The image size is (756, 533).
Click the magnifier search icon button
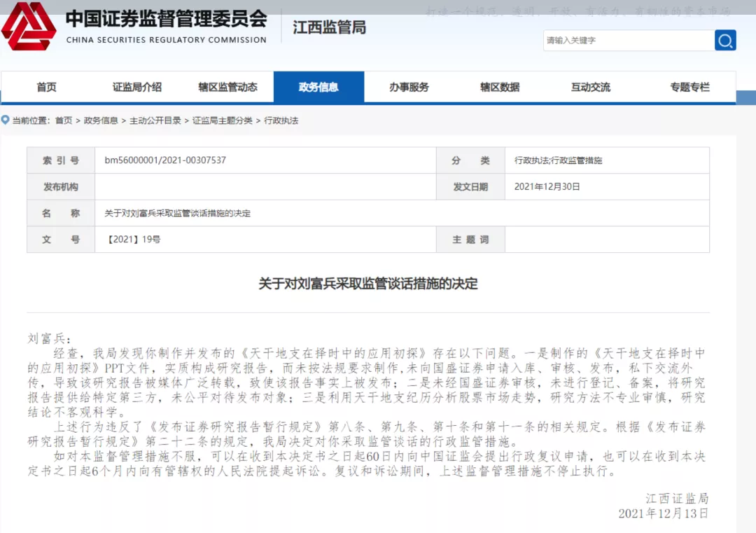pos(725,40)
